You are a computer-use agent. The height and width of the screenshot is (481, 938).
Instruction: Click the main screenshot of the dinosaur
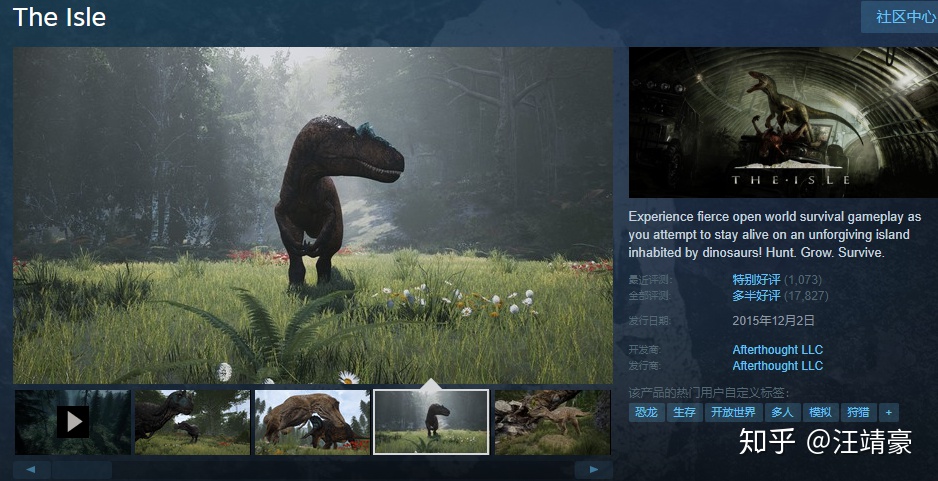pos(313,215)
